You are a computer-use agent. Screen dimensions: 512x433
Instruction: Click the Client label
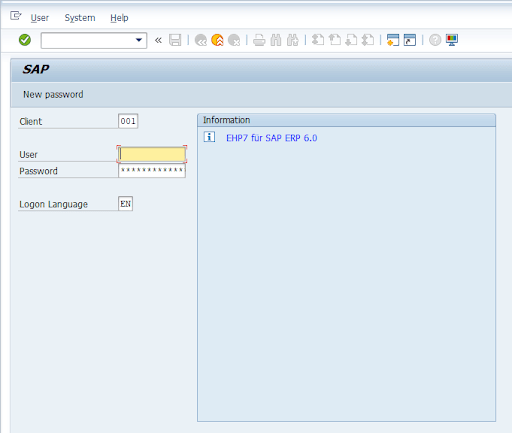pyautogui.click(x=31, y=121)
